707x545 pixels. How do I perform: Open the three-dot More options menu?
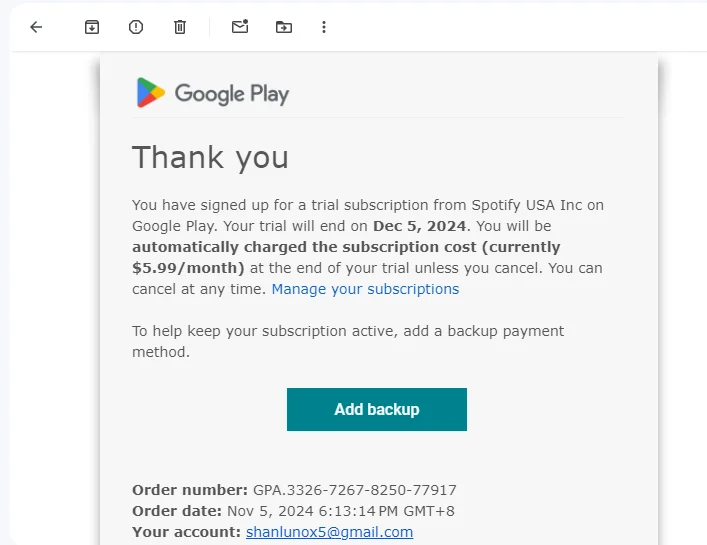tap(324, 27)
